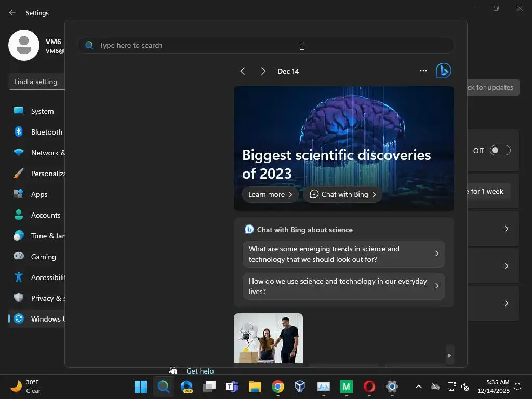Image resolution: width=532 pixels, height=399 pixels.
Task: Open File Explorer from taskbar
Action: pos(255,387)
